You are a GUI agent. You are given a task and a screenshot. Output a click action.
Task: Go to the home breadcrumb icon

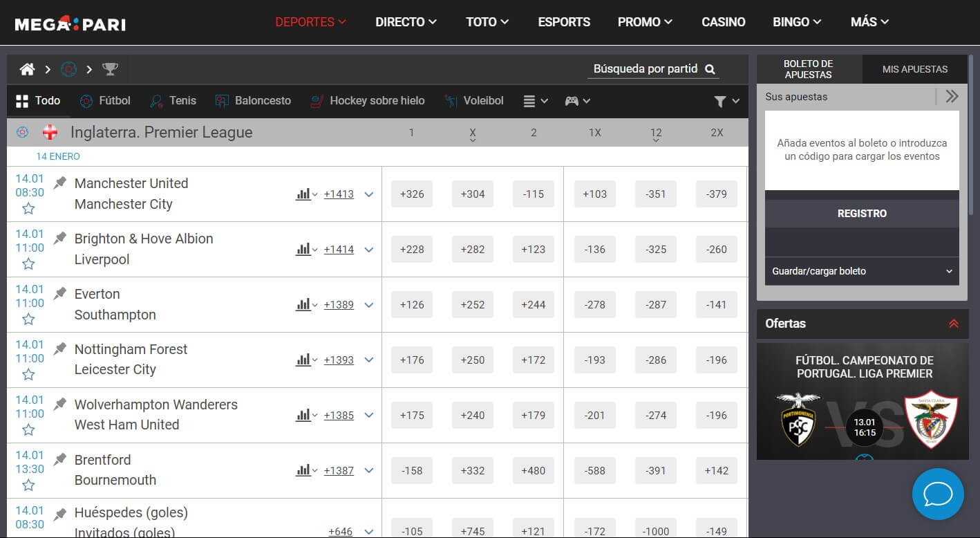point(27,69)
